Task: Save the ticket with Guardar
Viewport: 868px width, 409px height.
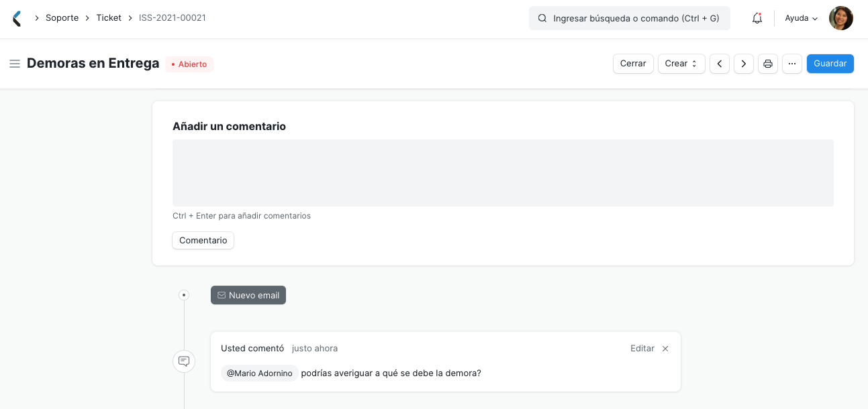Action: click(830, 63)
